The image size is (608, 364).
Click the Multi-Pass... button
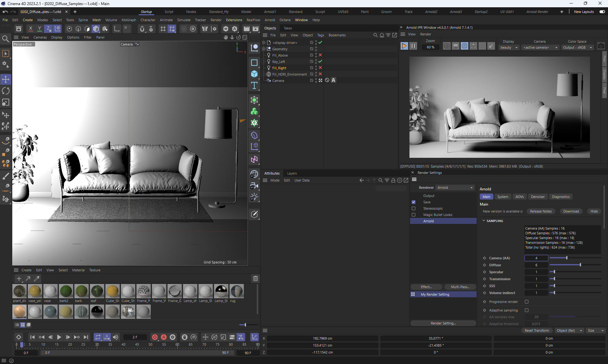coord(460,287)
